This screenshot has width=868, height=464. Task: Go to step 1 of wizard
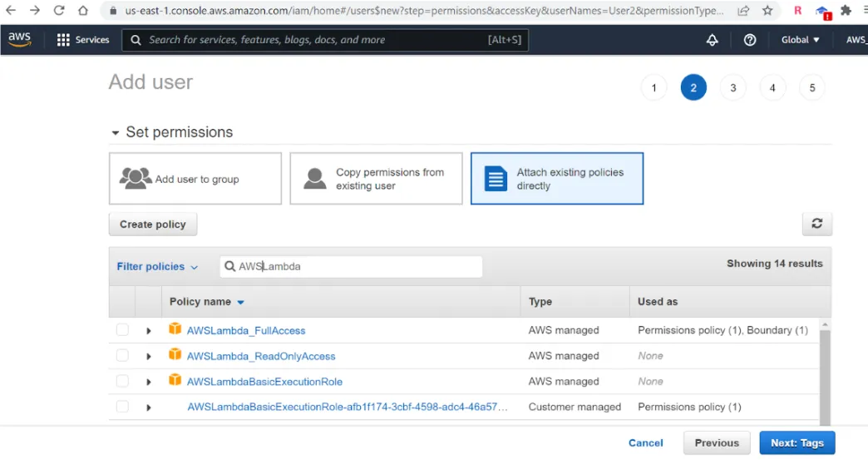(x=653, y=87)
